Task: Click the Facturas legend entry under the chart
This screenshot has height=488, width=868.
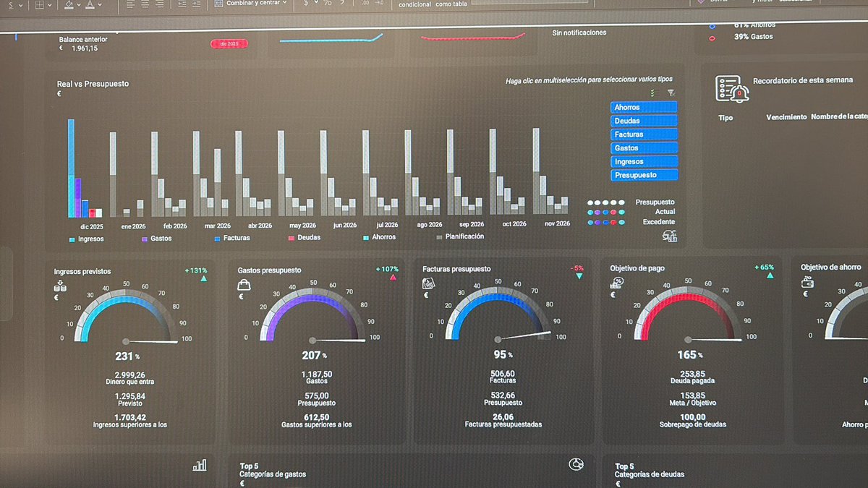Action: (231, 237)
